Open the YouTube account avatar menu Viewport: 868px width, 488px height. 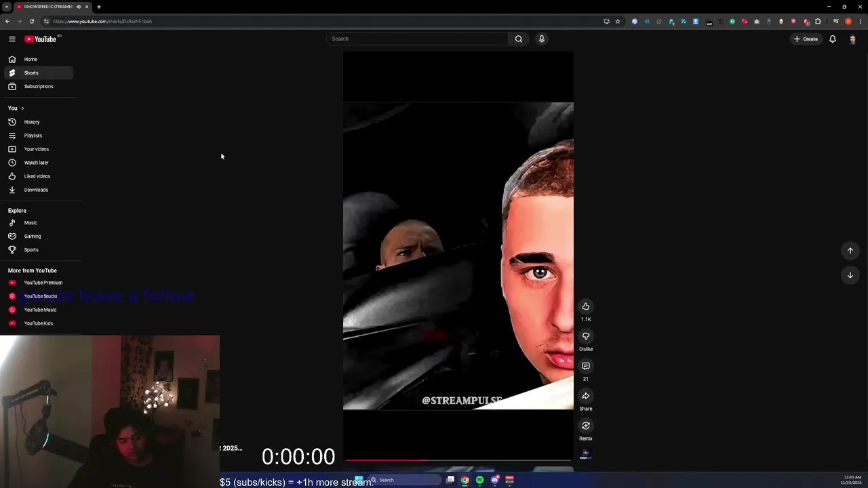tap(852, 39)
